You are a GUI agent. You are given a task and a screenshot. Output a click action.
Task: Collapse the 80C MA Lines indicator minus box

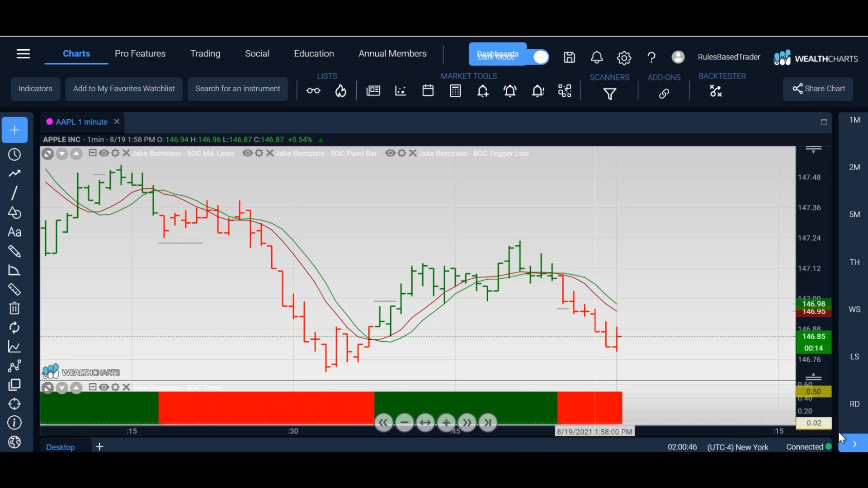(93, 153)
